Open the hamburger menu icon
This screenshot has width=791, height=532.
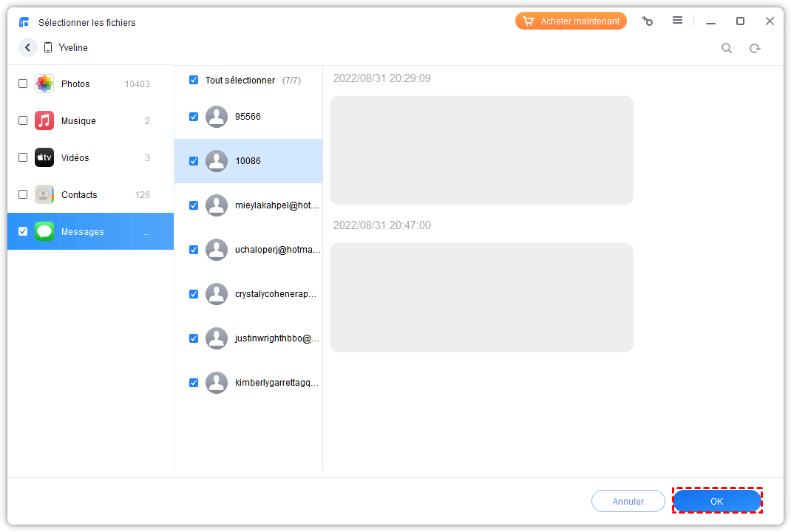click(677, 21)
